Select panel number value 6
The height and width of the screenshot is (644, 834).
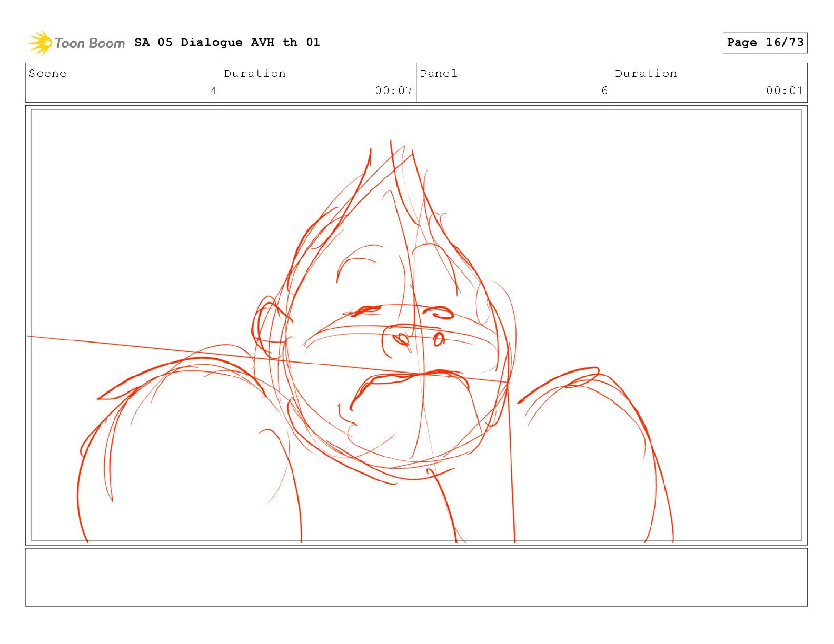tap(604, 91)
